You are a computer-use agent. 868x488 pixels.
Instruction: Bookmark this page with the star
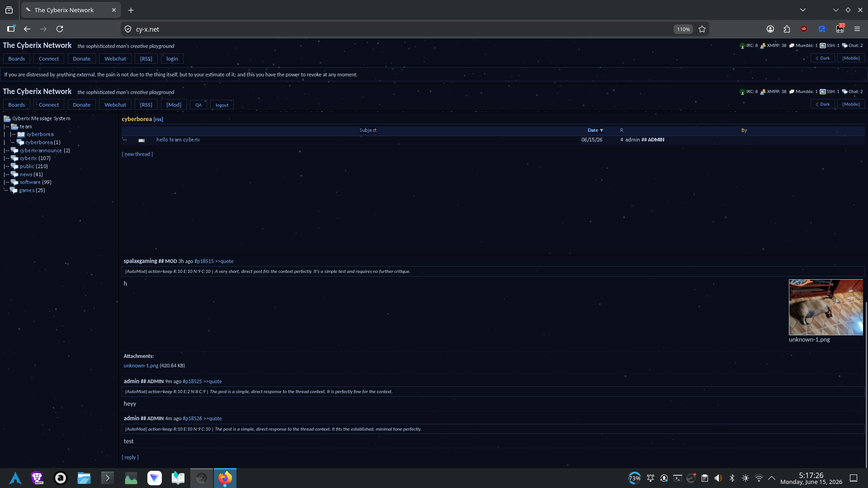tap(702, 29)
